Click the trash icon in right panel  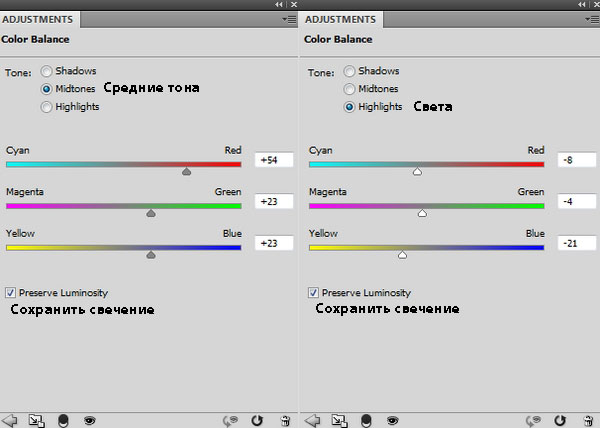click(588, 421)
